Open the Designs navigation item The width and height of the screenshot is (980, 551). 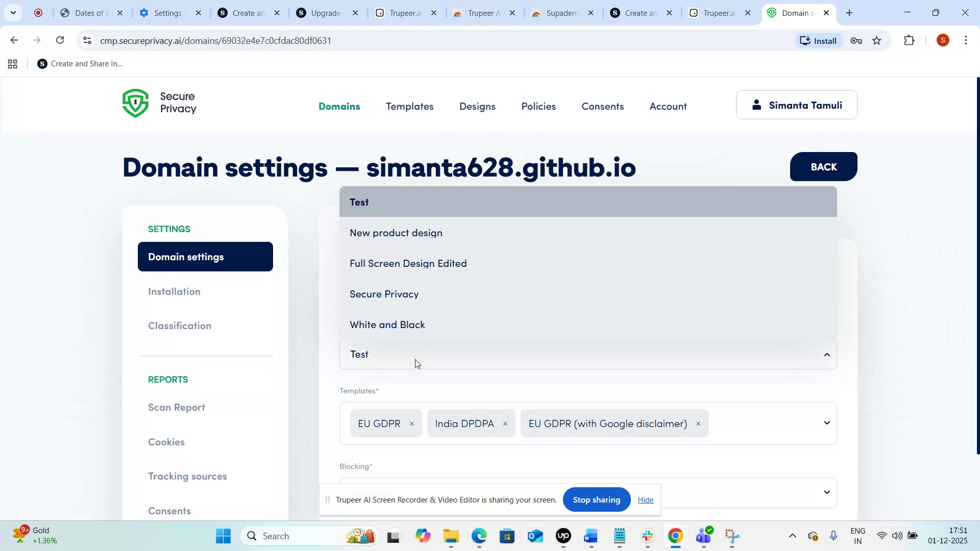coord(477,106)
